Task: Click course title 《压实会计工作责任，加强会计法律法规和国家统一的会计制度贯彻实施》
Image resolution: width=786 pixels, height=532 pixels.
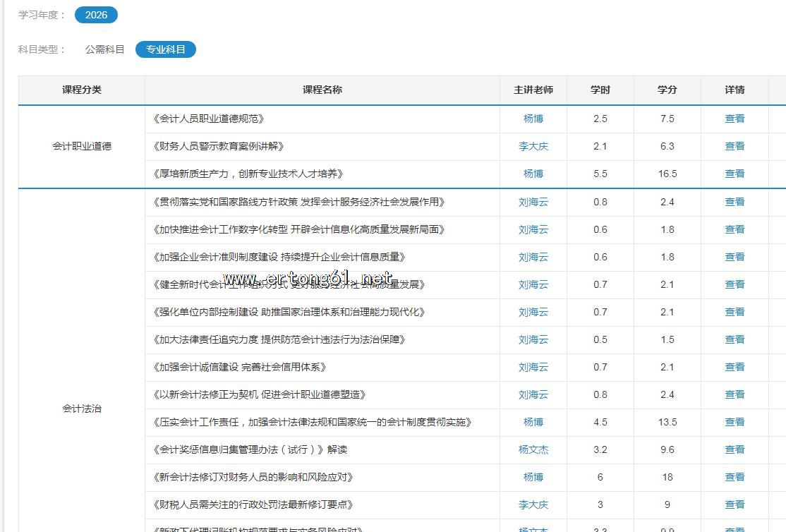Action: coord(312,422)
